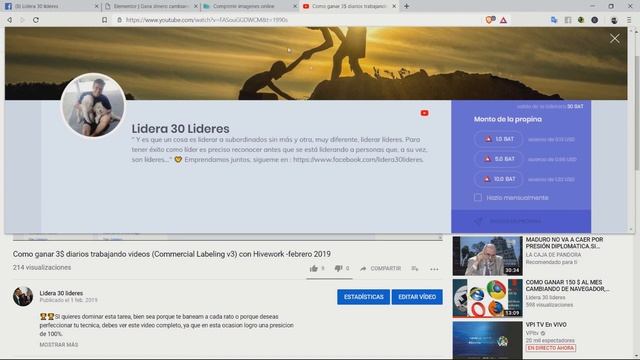Close the tip panel with the X icon
This screenshot has height=360, width=640.
point(614,39)
